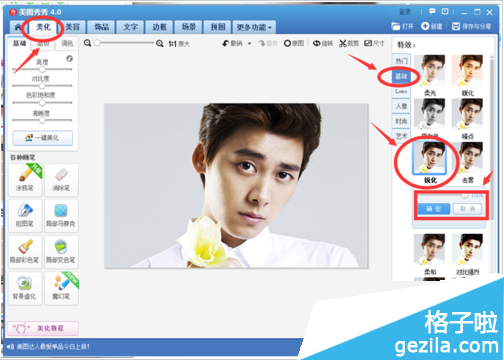This screenshot has width=504, height=360.
Task: Switch to the 边框 border tab
Action: [x=160, y=27]
